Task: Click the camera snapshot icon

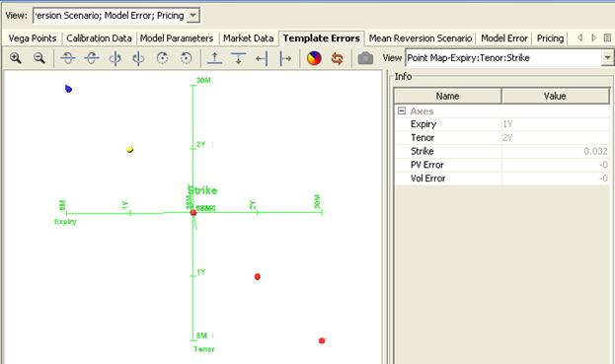Action: coord(365,58)
